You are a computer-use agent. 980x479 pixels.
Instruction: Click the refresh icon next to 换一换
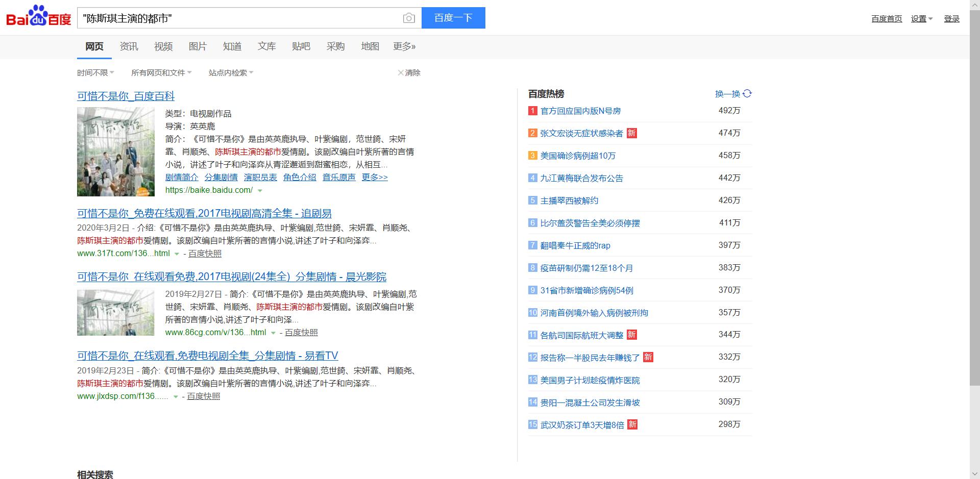coord(747,93)
